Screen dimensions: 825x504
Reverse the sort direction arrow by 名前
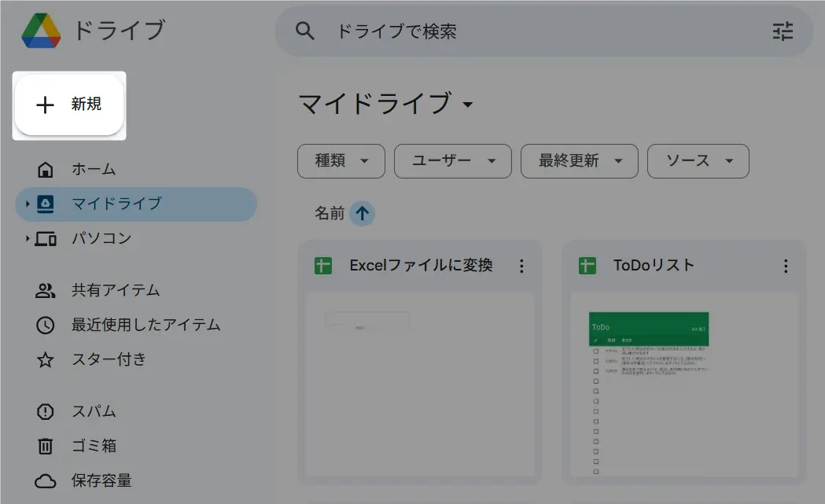pos(362,213)
